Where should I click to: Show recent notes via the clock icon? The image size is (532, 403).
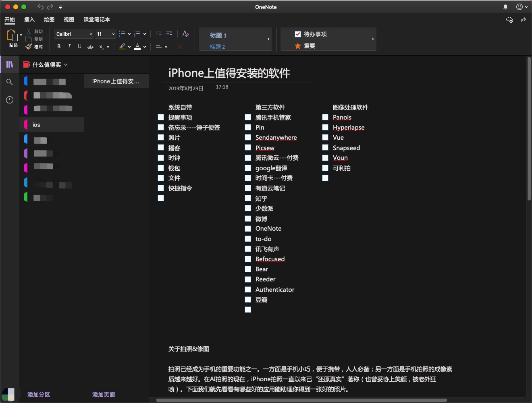[9, 100]
